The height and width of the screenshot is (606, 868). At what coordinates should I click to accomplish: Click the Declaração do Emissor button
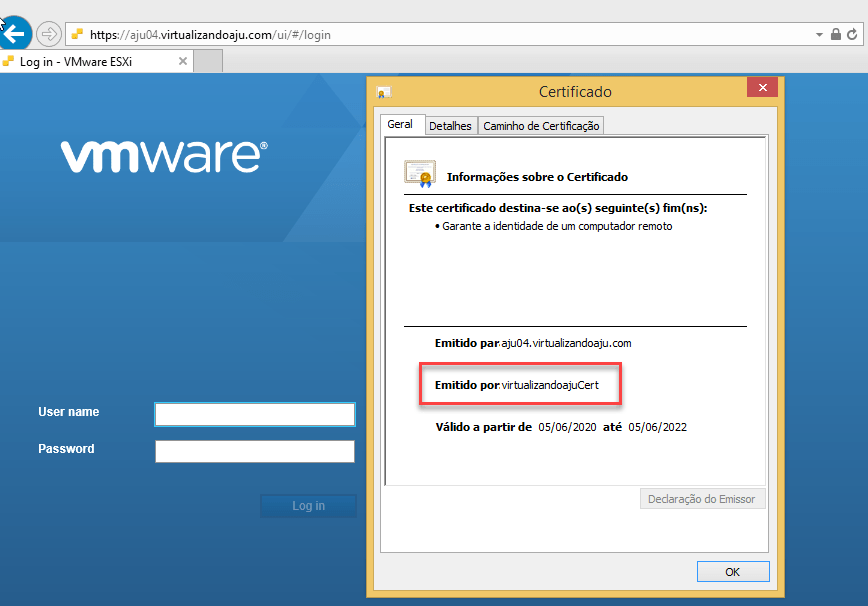(x=702, y=499)
